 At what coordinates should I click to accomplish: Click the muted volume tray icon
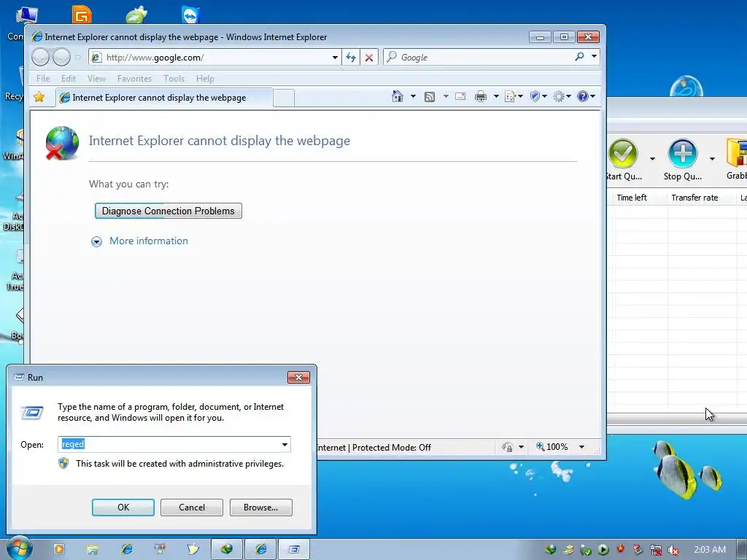673,550
